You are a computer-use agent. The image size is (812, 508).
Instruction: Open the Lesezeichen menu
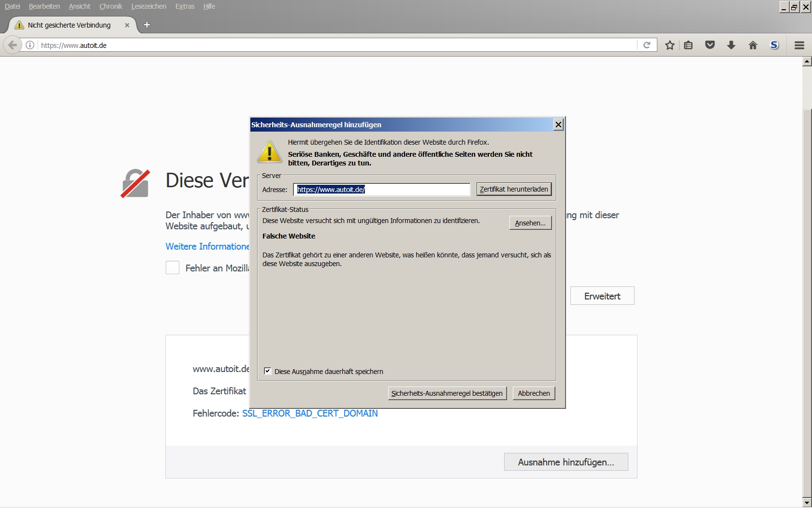point(148,6)
